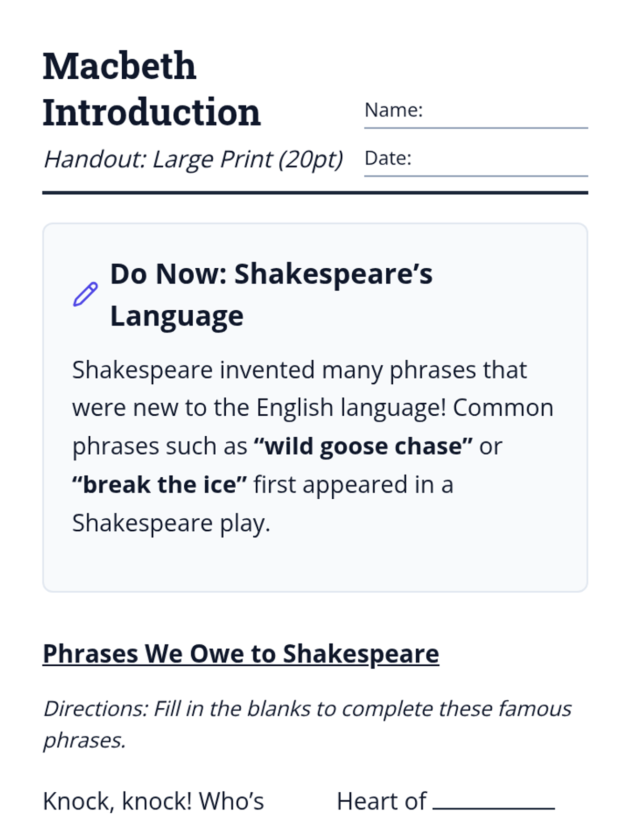Image resolution: width=630 pixels, height=840 pixels.
Task: Click the pencil icon beside Do Now
Action: pyautogui.click(x=85, y=294)
